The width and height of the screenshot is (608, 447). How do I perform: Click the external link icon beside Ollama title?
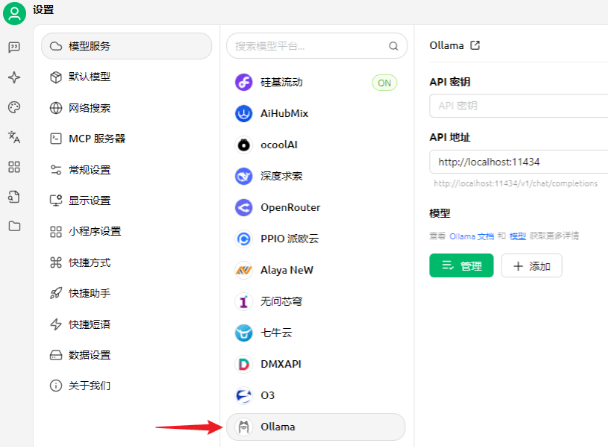(x=475, y=45)
